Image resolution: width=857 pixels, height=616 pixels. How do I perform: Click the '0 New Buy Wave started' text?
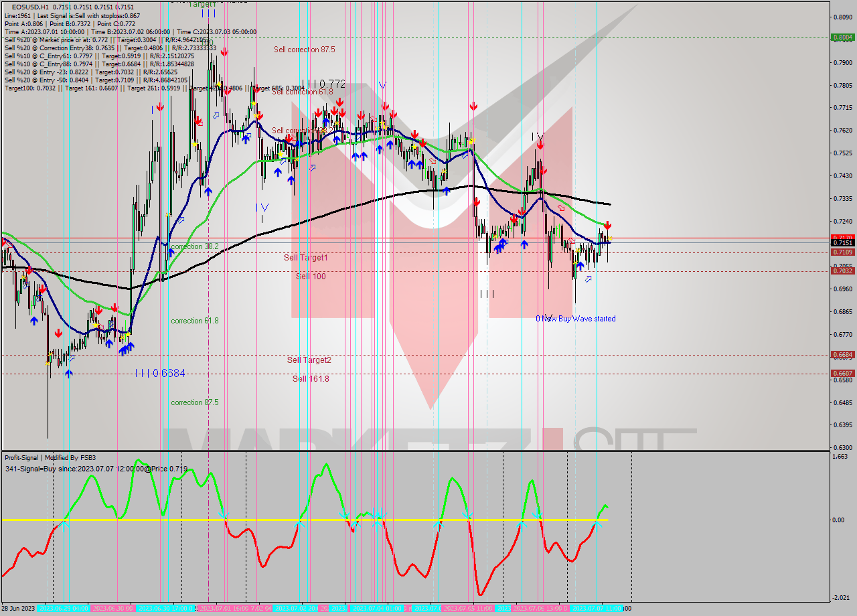[x=576, y=319]
